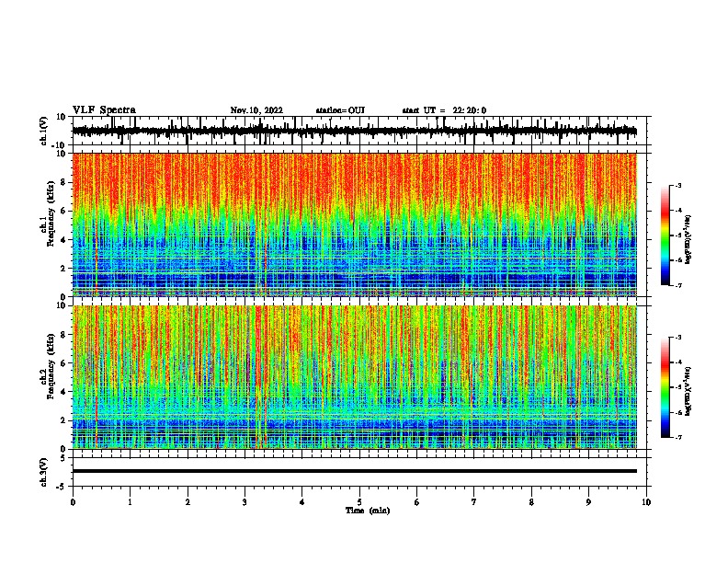The width and height of the screenshot is (728, 563).
Task: Click the "-3" label on ch.2 colorbar
Action: [677, 338]
